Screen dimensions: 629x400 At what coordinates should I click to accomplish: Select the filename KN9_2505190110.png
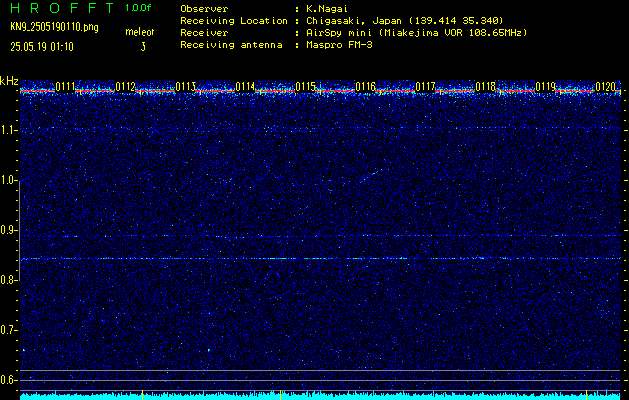pyautogui.click(x=54, y=27)
